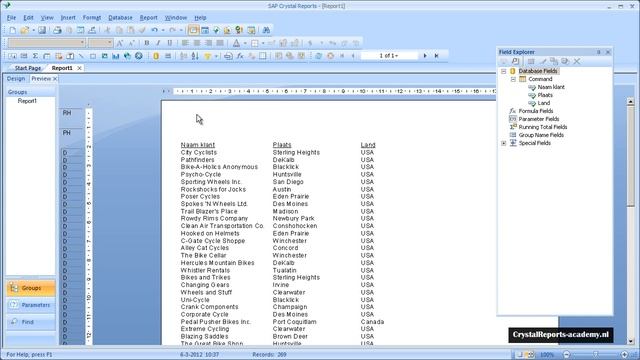Select the Naam klant database field
The image size is (640, 360).
(551, 87)
